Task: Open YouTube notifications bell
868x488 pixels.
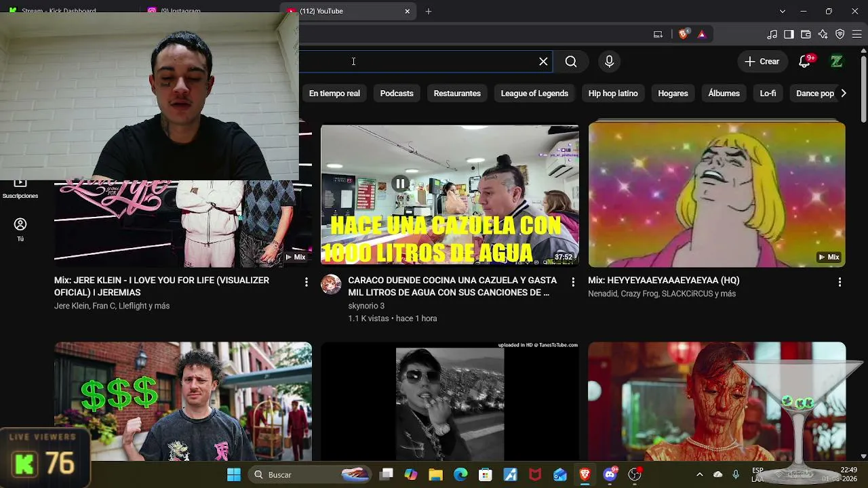Action: point(805,62)
